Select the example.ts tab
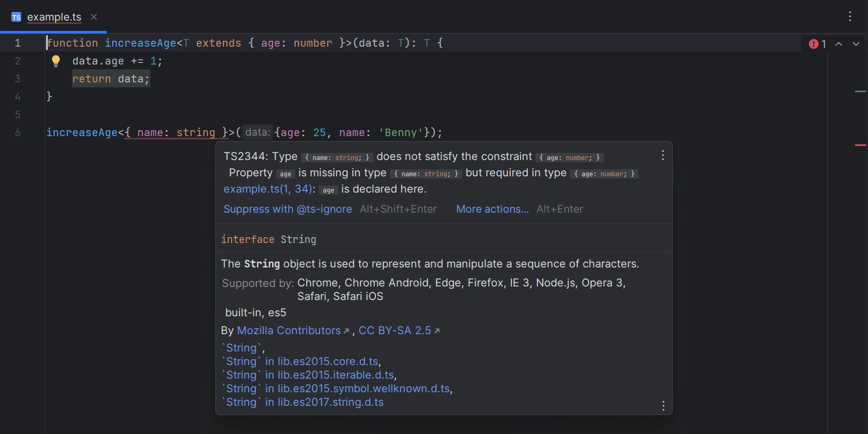This screenshot has width=868, height=434. tap(54, 17)
